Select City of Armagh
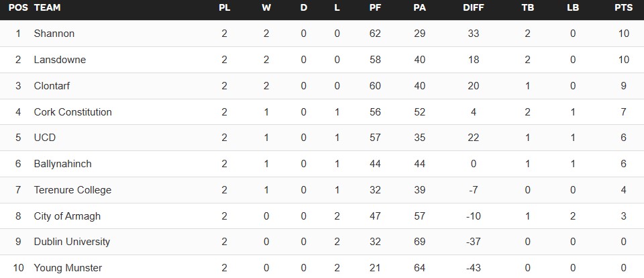The width and height of the screenshot is (644, 278). pos(66,216)
